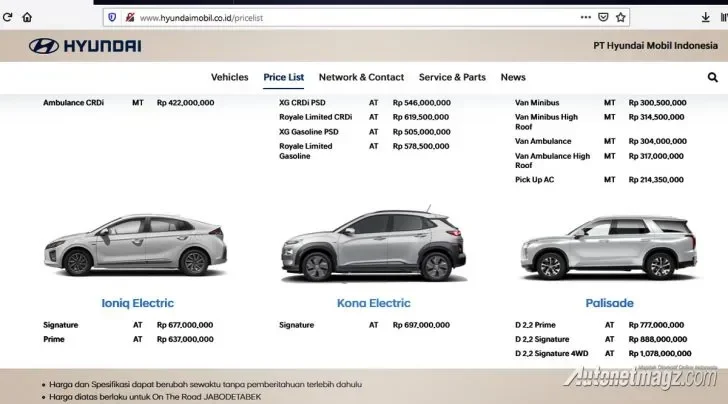Viewport: 728px width, 404px height.
Task: Select Kona Electric Signature variant
Action: coord(297,325)
